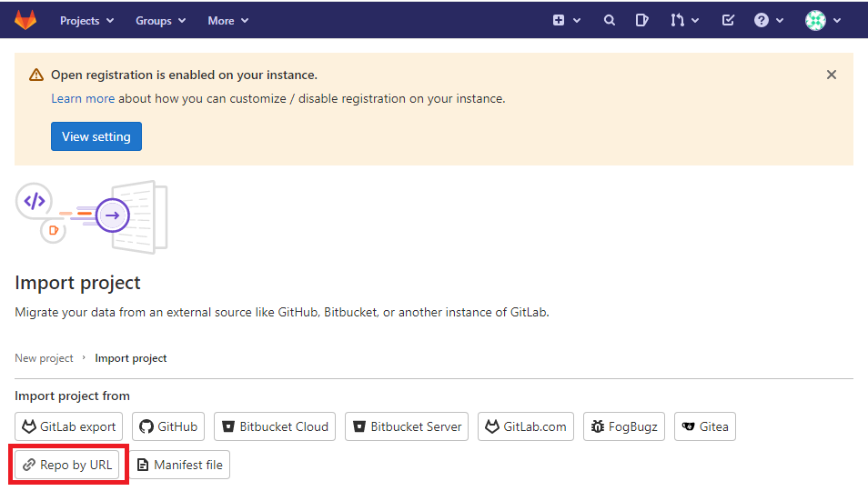The image size is (868, 501).
Task: Follow the Learn more link
Action: click(x=83, y=98)
